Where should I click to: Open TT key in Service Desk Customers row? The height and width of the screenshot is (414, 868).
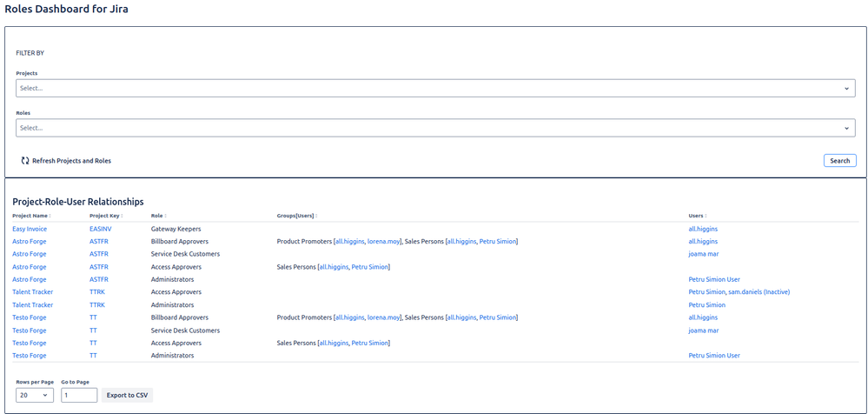click(x=93, y=331)
